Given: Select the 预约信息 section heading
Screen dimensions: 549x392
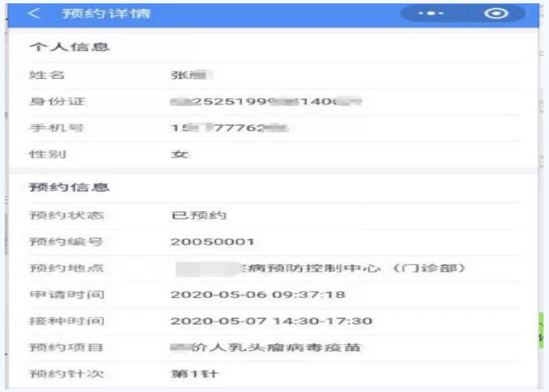Looking at the screenshot, I should [x=69, y=187].
